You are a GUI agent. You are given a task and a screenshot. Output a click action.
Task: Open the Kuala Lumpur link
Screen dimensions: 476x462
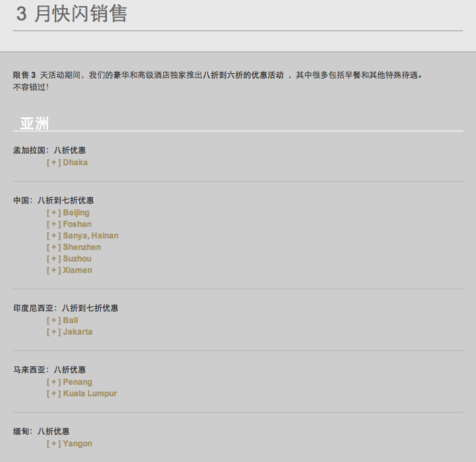tap(90, 394)
